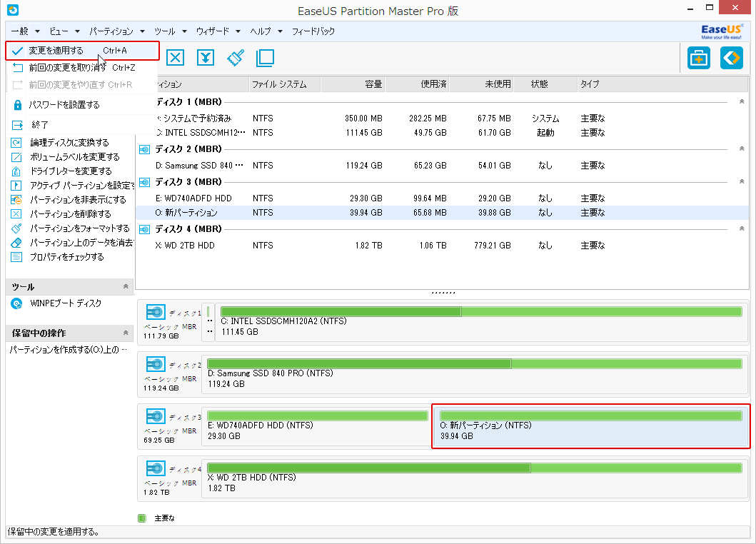
Task: Click pending operation パーティションを作成する(O:)上の…
Action: [x=69, y=350]
